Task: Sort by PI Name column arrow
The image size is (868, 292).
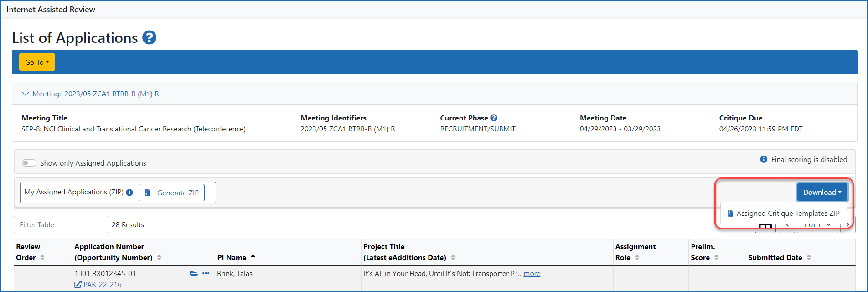Action: [x=253, y=257]
